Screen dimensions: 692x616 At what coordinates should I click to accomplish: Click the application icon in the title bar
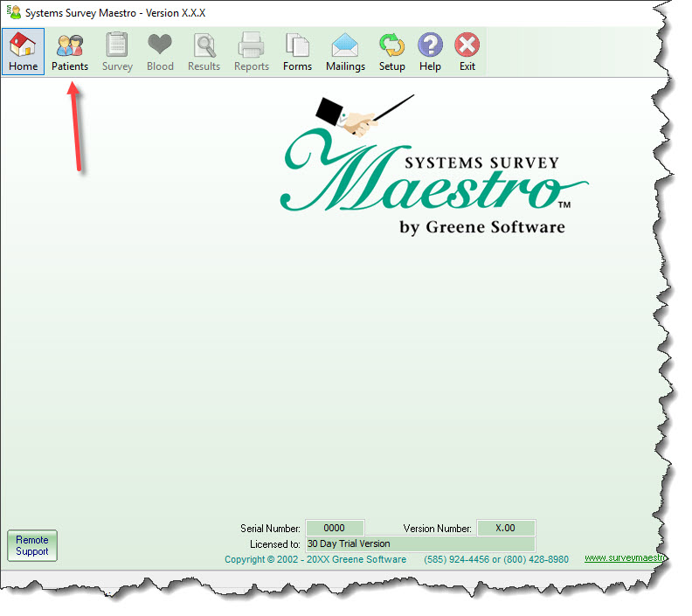[x=13, y=13]
